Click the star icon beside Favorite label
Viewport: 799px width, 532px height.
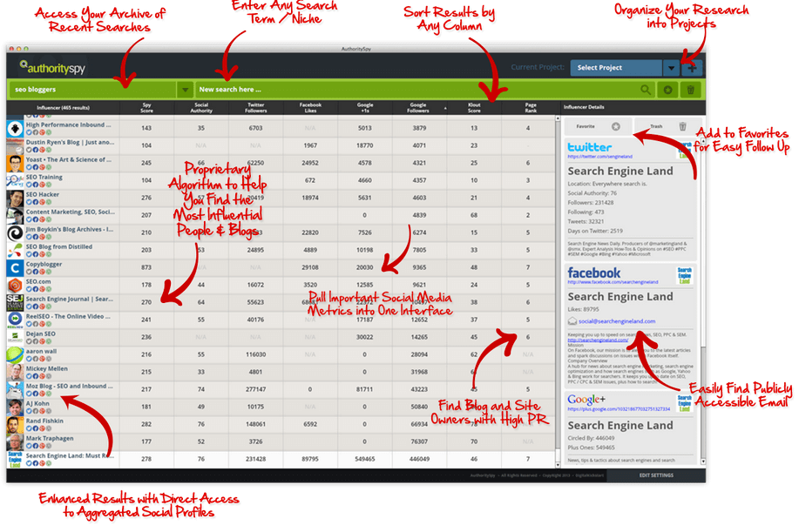pyautogui.click(x=615, y=126)
